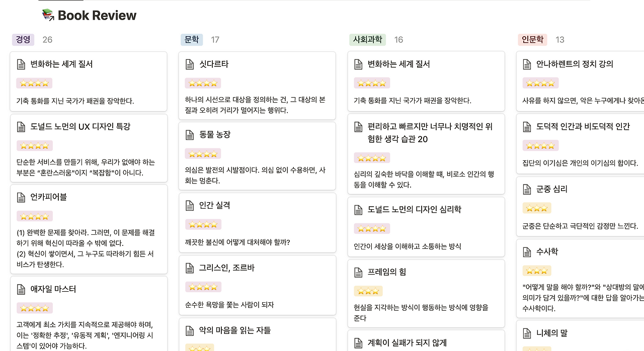Screen dimensions: 644x351
Task: Click the page icon beside 도널드 노먼의 디자인 심리학
Action: pyautogui.click(x=358, y=210)
